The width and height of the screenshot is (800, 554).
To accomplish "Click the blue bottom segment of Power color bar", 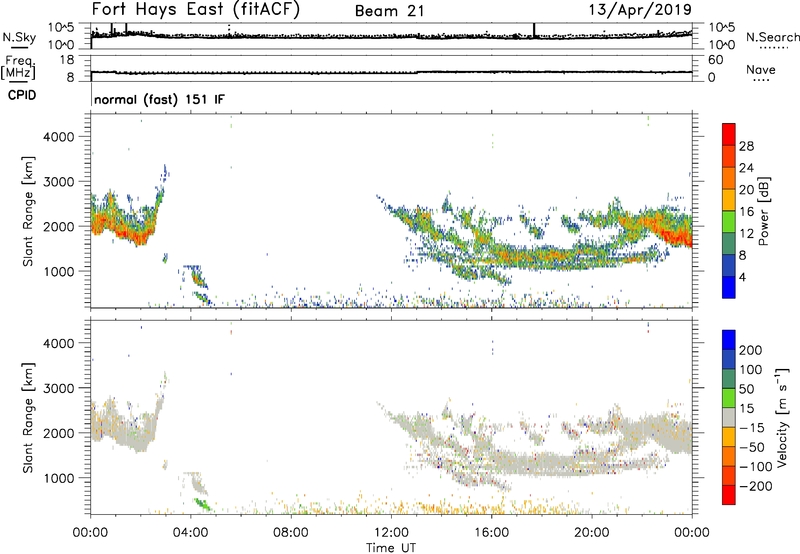I will (x=729, y=287).
